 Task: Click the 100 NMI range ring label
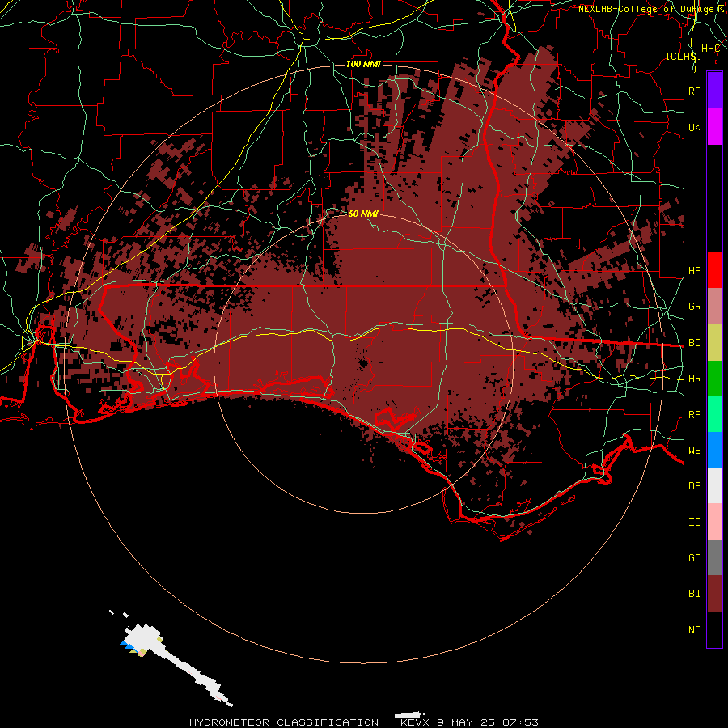(x=363, y=64)
